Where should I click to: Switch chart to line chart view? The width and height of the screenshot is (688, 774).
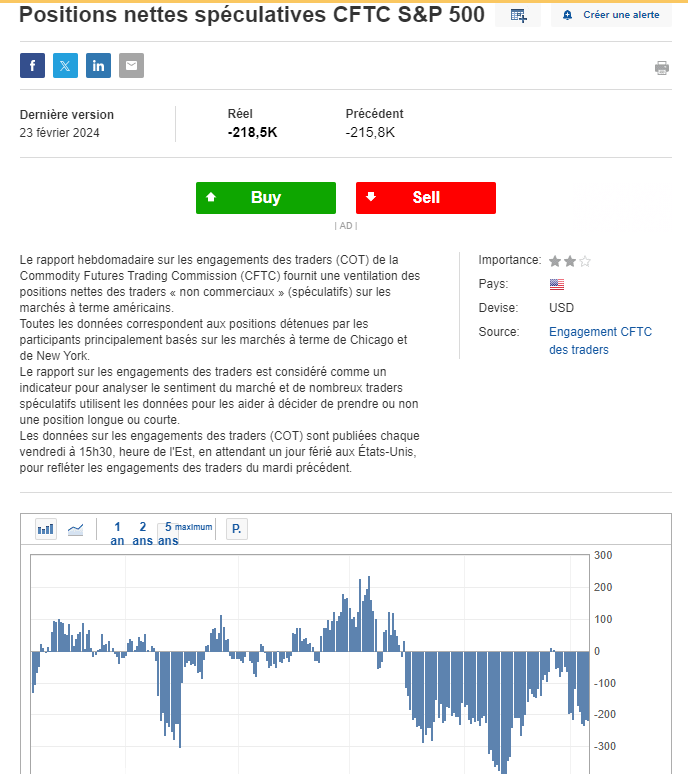[x=76, y=529]
